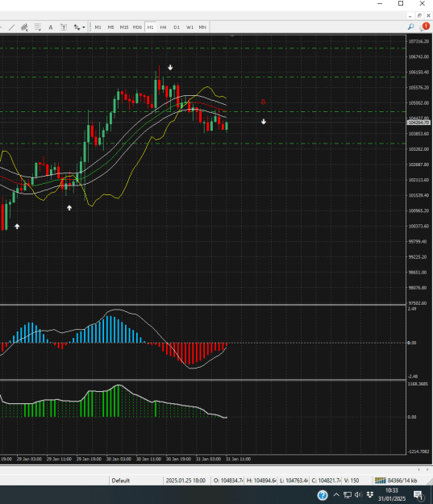Switch chart to D1 daily timeframe

pyautogui.click(x=177, y=27)
